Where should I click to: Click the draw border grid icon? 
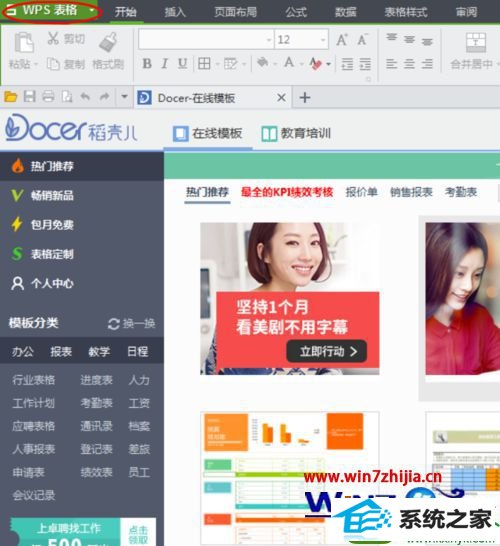click(x=230, y=64)
